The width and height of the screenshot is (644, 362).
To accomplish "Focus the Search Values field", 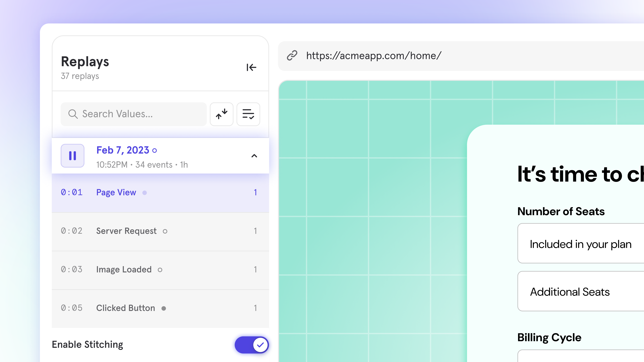I will 134,114.
